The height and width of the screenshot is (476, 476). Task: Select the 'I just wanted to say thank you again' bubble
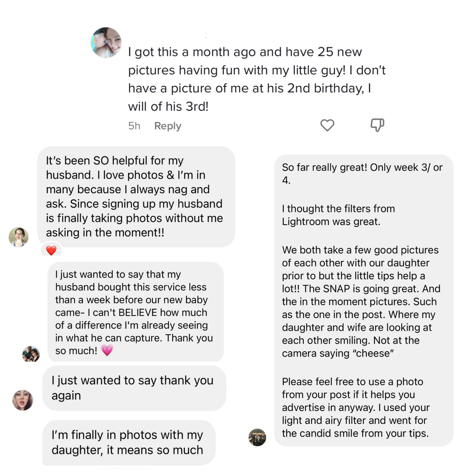[134, 388]
